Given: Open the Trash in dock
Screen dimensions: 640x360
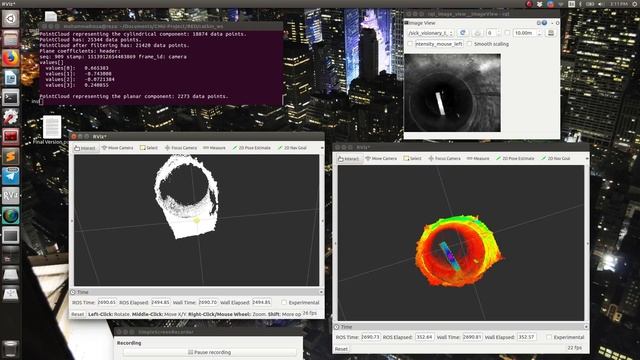Looking at the screenshot, I should [x=11, y=349].
